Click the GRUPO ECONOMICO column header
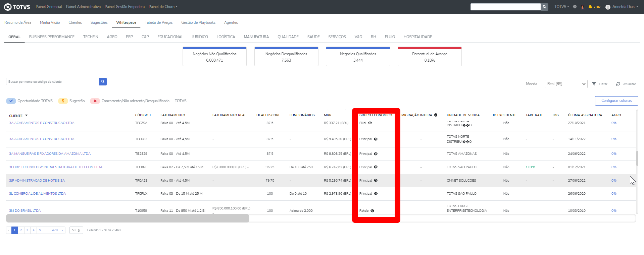The width and height of the screenshot is (644, 255). [376, 115]
